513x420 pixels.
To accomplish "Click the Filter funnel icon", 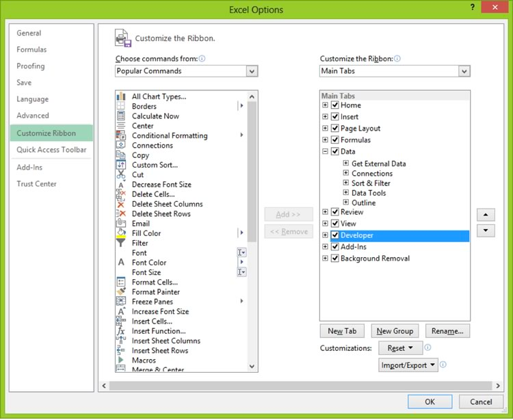I will point(121,243).
